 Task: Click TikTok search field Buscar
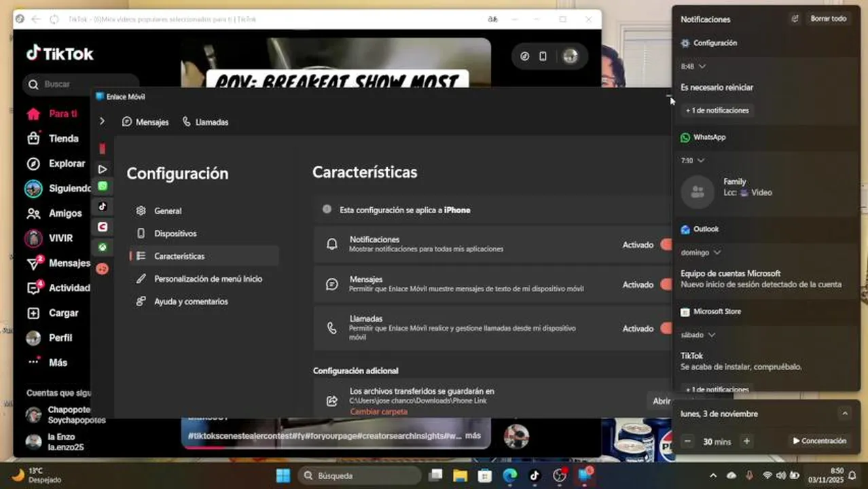(80, 84)
